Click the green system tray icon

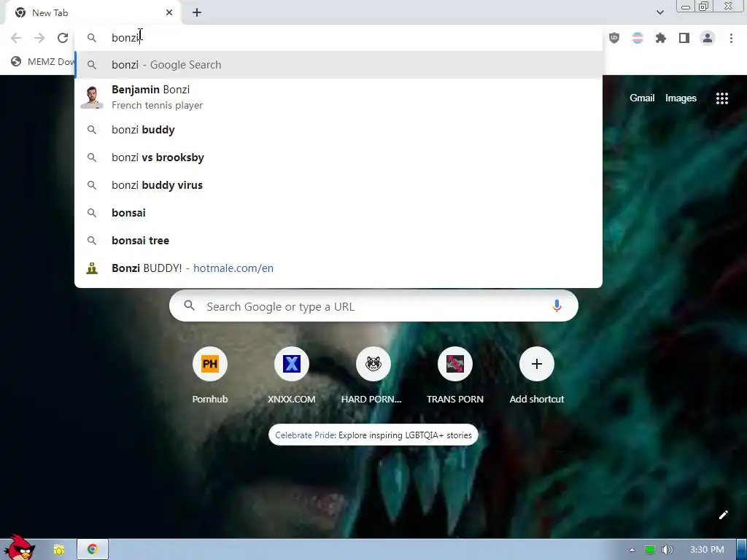pyautogui.click(x=649, y=550)
